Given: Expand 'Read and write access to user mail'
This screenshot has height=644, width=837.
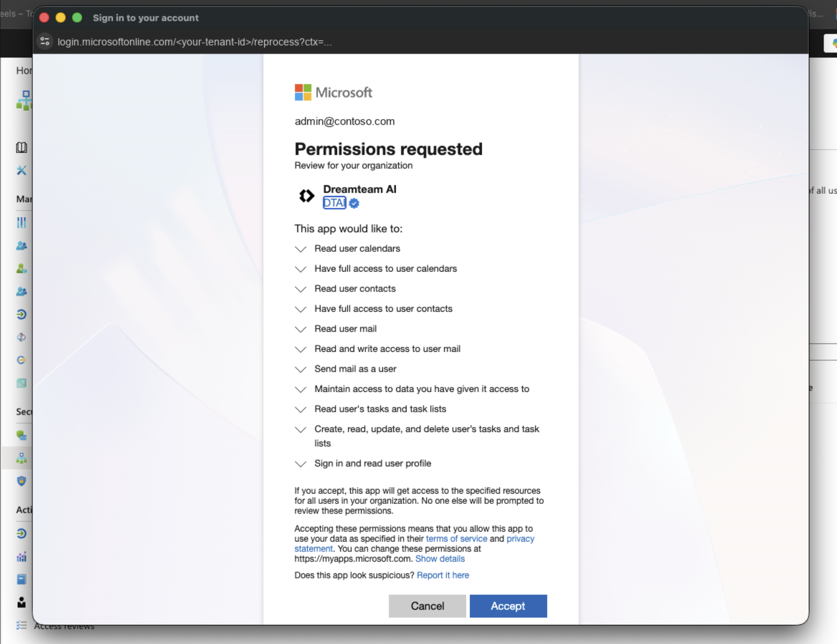Looking at the screenshot, I should point(301,349).
